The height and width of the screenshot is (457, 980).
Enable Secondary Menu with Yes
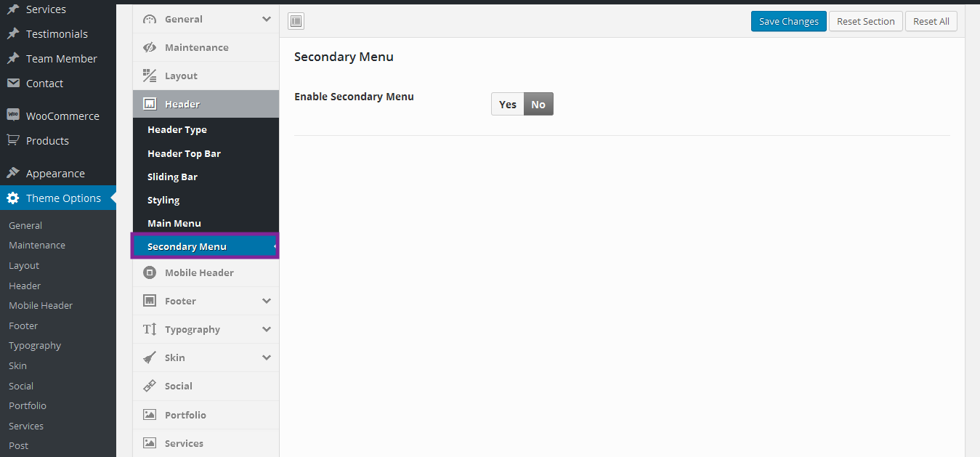tap(507, 104)
